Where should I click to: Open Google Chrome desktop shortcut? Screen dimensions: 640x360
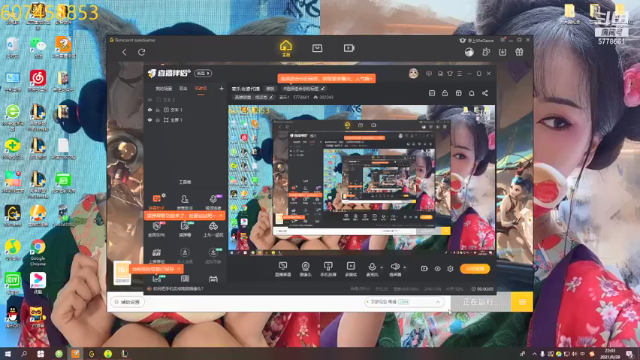click(x=38, y=252)
